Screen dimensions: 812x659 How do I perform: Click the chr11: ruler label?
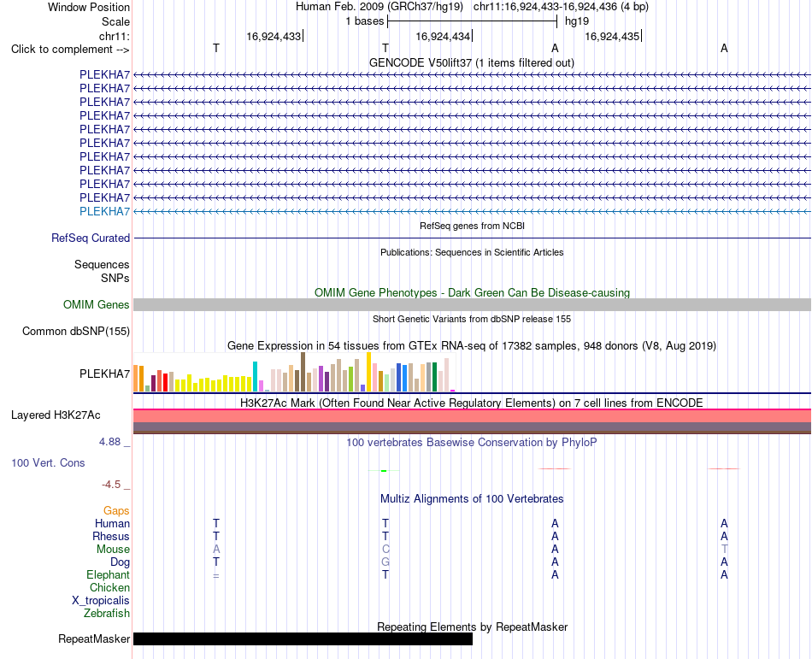(114, 36)
